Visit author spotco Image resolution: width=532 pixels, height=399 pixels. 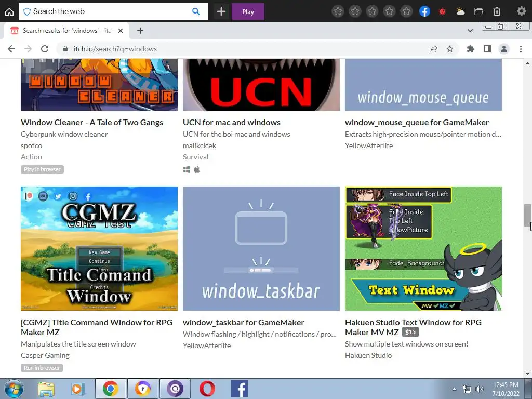[32, 145]
